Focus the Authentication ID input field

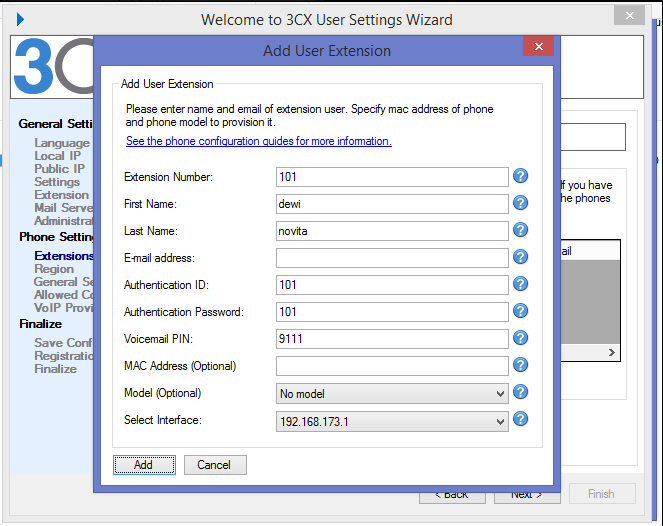392,285
